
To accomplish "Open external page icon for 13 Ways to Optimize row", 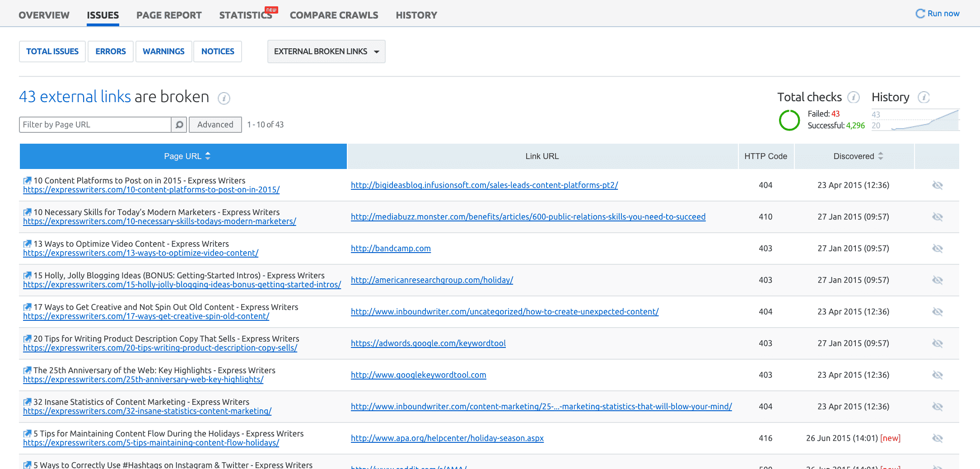I will coord(28,244).
